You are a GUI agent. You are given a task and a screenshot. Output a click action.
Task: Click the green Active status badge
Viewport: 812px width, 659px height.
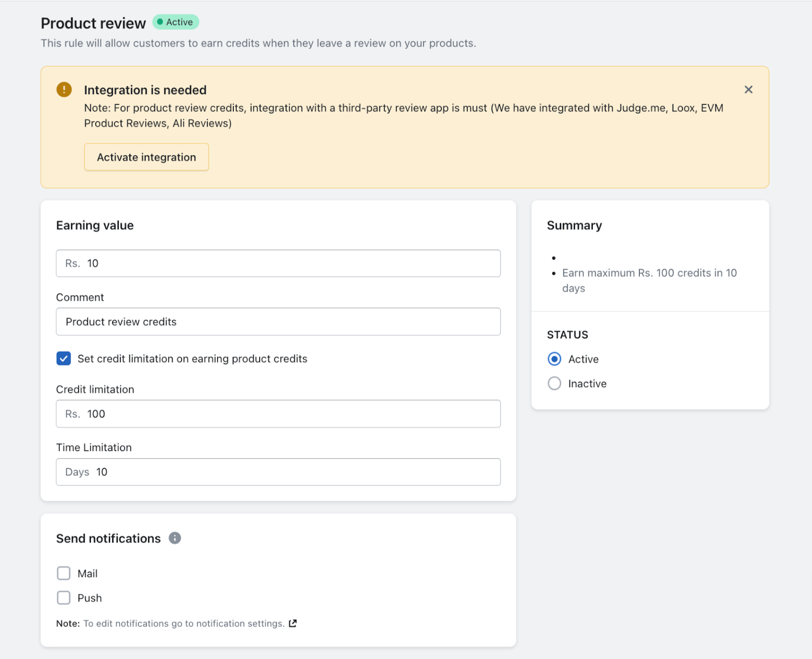[176, 22]
